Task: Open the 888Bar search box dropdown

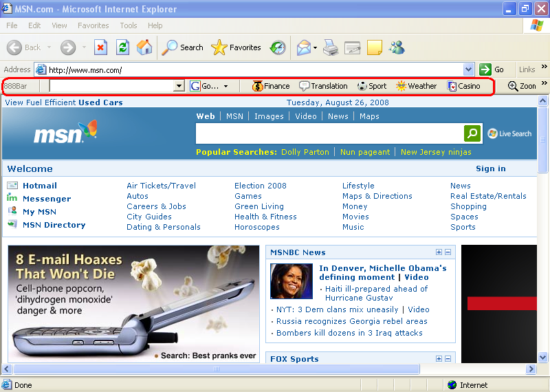Action: pos(179,86)
